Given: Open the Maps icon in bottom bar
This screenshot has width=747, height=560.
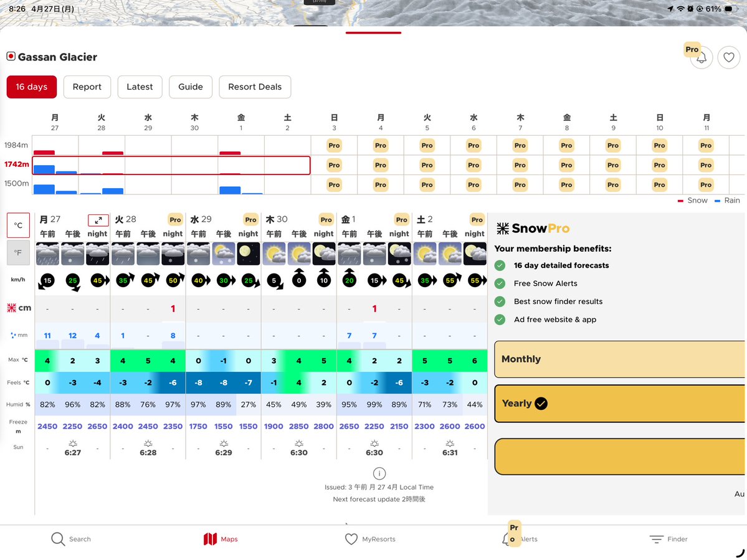Looking at the screenshot, I should point(210,539).
